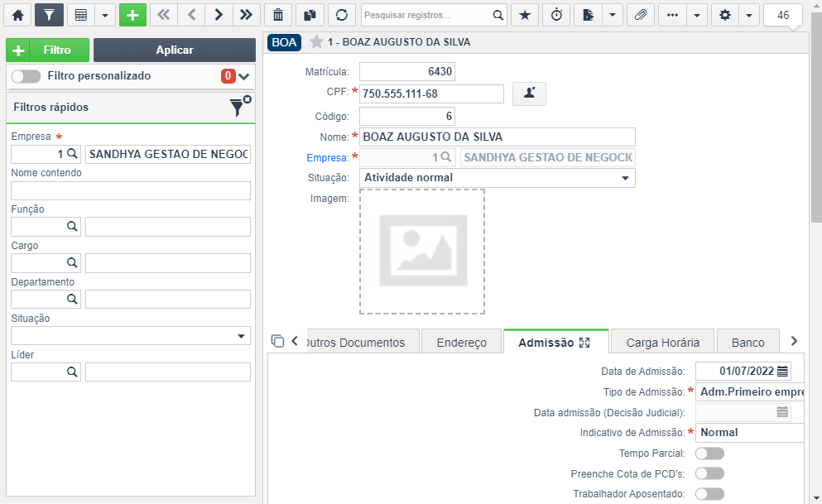This screenshot has width=822, height=504.
Task: Jump to last record double-right arrow
Action: tap(246, 15)
